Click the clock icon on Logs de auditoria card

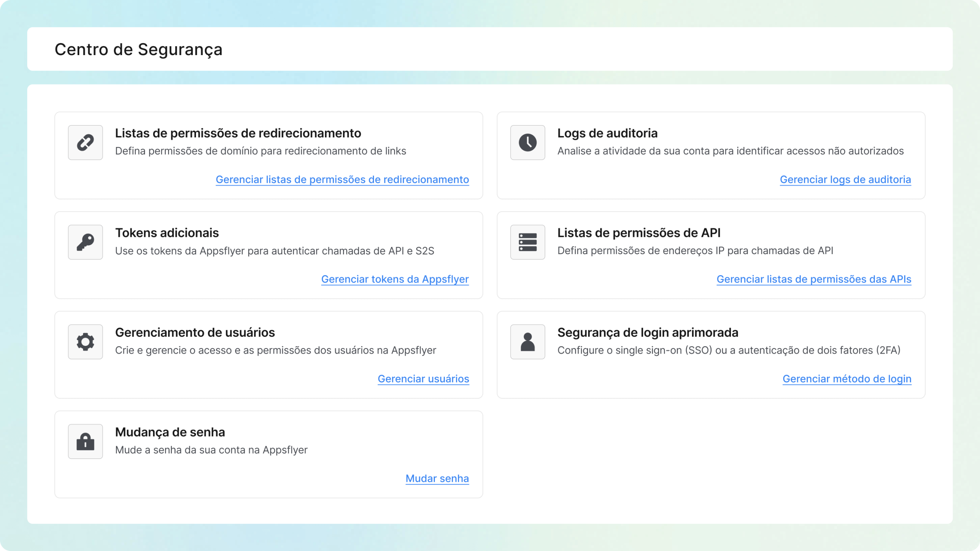pos(528,142)
